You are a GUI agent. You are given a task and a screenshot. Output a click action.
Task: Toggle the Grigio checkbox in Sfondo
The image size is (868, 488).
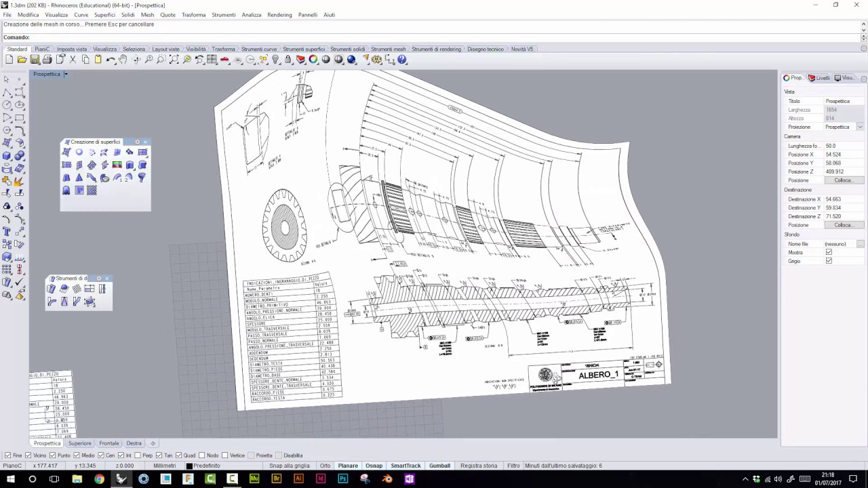829,261
